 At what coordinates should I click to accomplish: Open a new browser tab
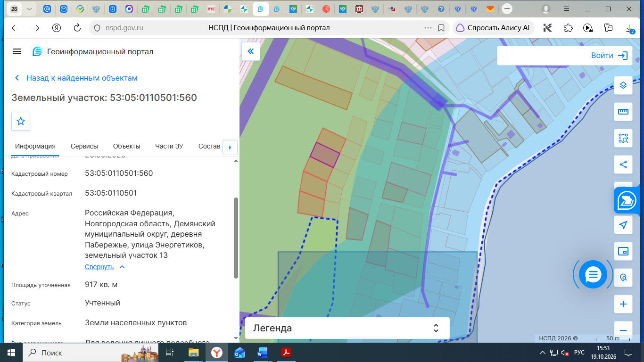(507, 9)
